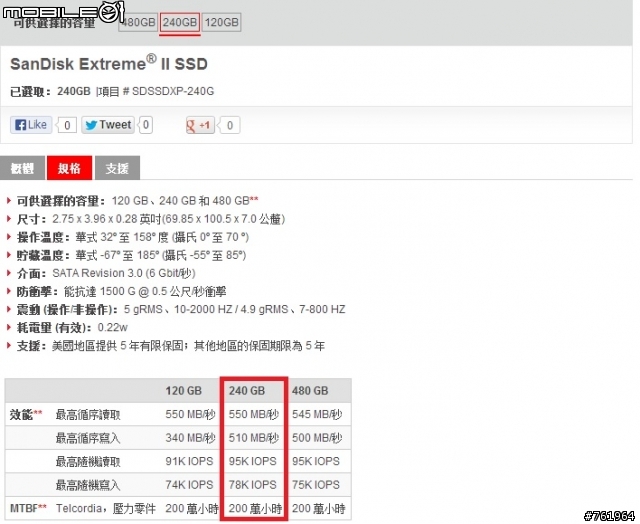The height and width of the screenshot is (524, 640).
Task: Click the Google +1 button
Action: click(200, 125)
